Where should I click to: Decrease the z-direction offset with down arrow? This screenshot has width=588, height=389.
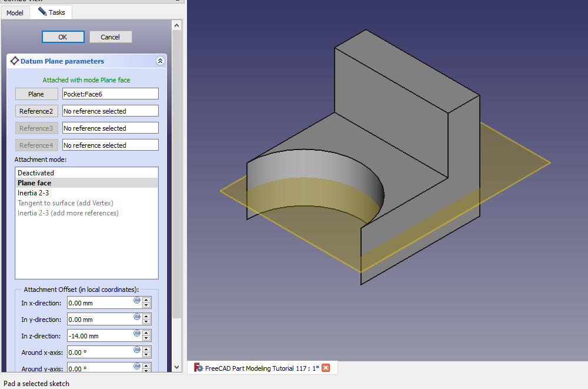pyautogui.click(x=146, y=338)
